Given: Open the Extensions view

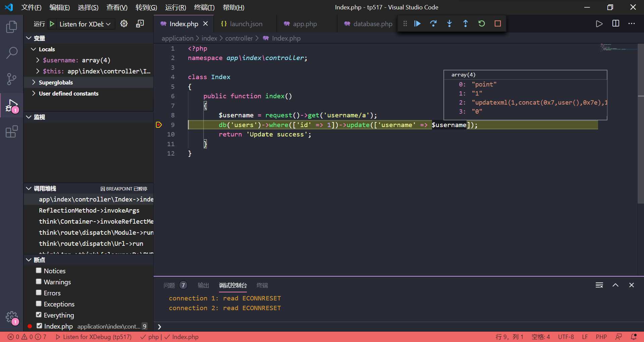Looking at the screenshot, I should (x=12, y=132).
